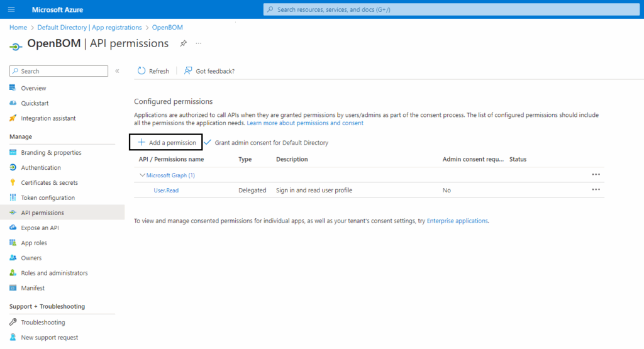
Task: Collapse the left navigation with the double chevron
Action: pos(117,71)
